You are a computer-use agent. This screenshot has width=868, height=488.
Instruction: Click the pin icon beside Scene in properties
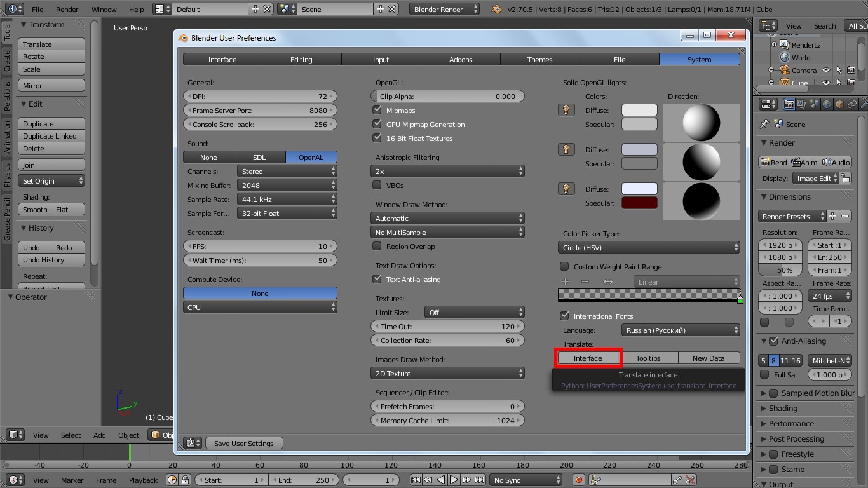pos(764,124)
